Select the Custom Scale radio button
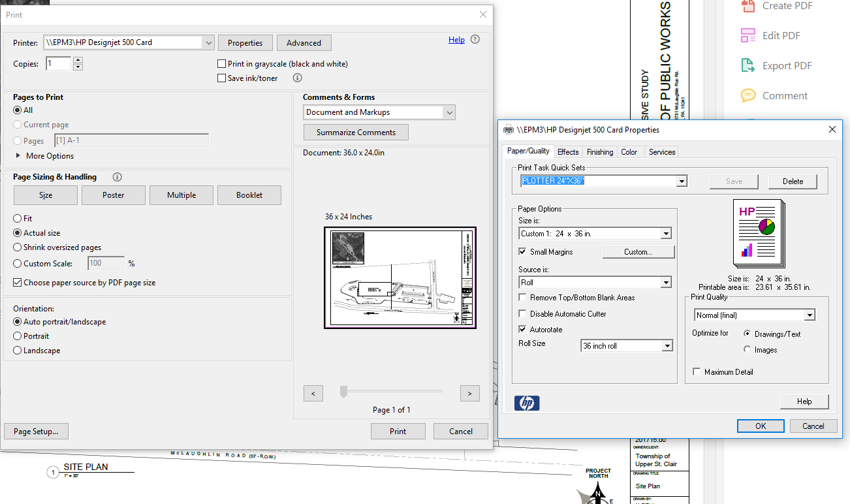850x504 pixels. (x=18, y=264)
